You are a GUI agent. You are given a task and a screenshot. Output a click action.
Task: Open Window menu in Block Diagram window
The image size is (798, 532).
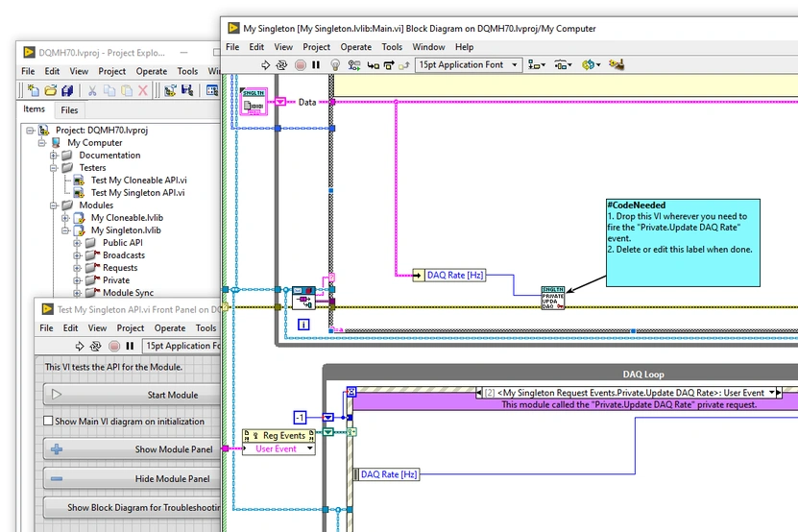(x=428, y=47)
